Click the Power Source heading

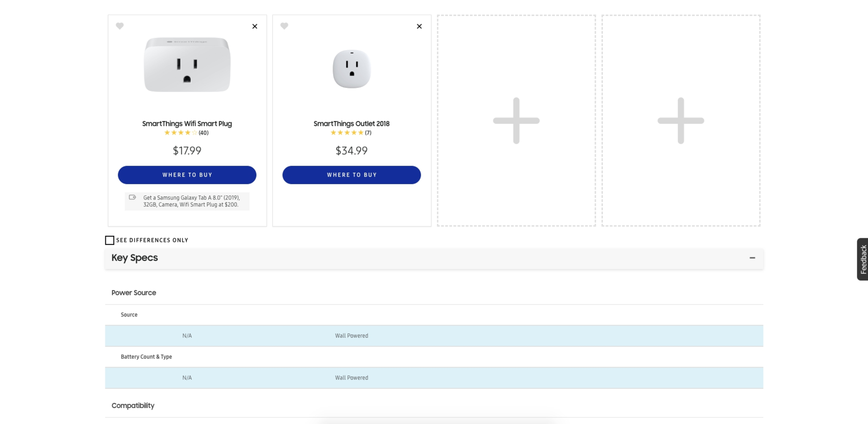[x=134, y=293]
